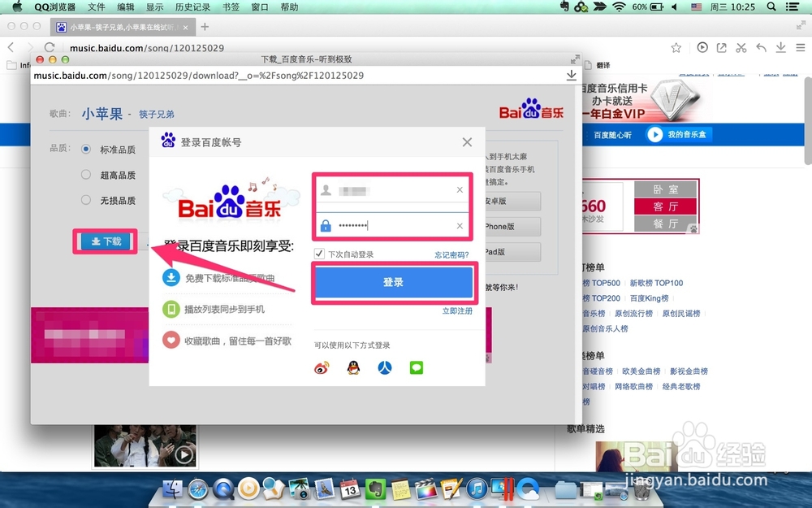Image resolution: width=812 pixels, height=508 pixels.
Task: Click the 忘记密码? link
Action: point(451,254)
